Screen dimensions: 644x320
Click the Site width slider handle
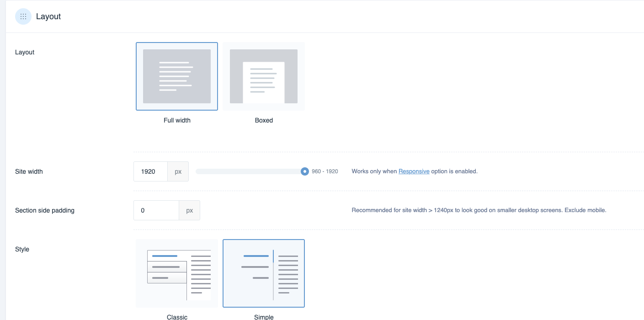(305, 171)
